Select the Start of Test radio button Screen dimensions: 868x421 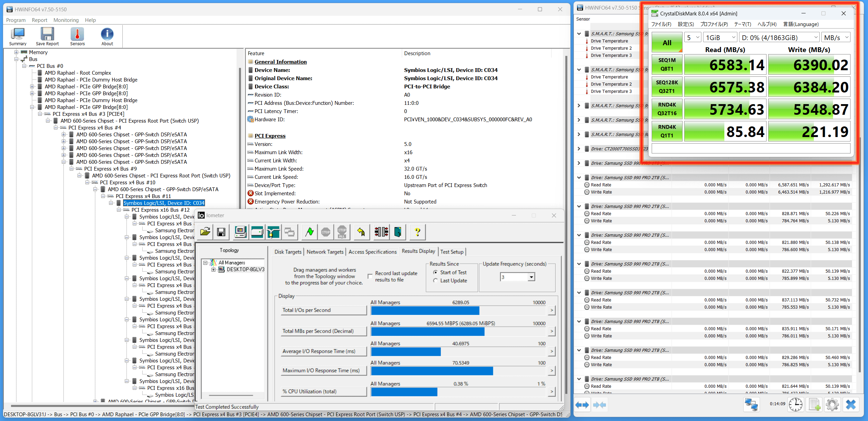click(x=435, y=272)
